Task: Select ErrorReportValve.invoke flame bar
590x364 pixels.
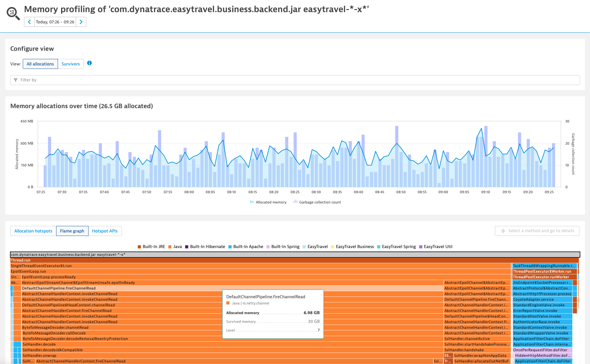Action: coord(542,311)
